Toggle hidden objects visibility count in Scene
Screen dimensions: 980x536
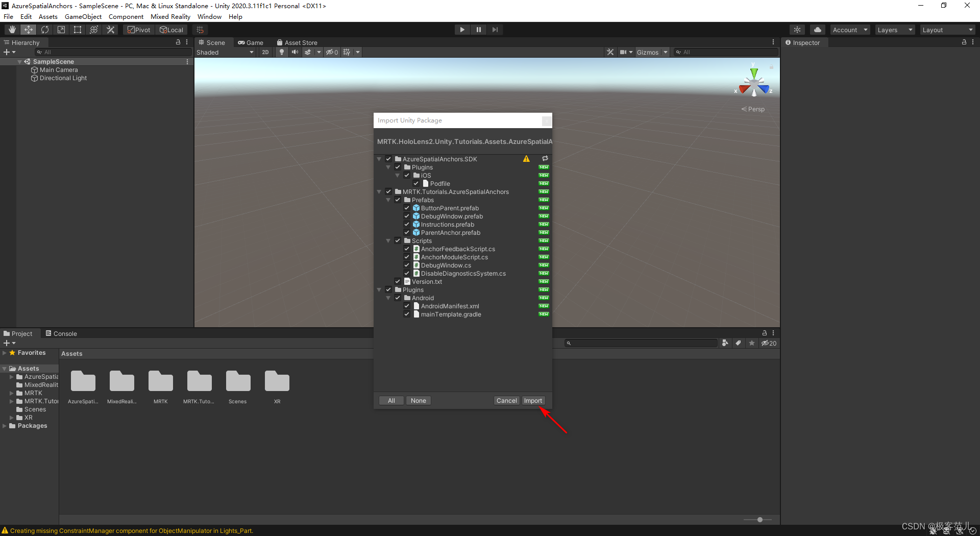tap(332, 52)
